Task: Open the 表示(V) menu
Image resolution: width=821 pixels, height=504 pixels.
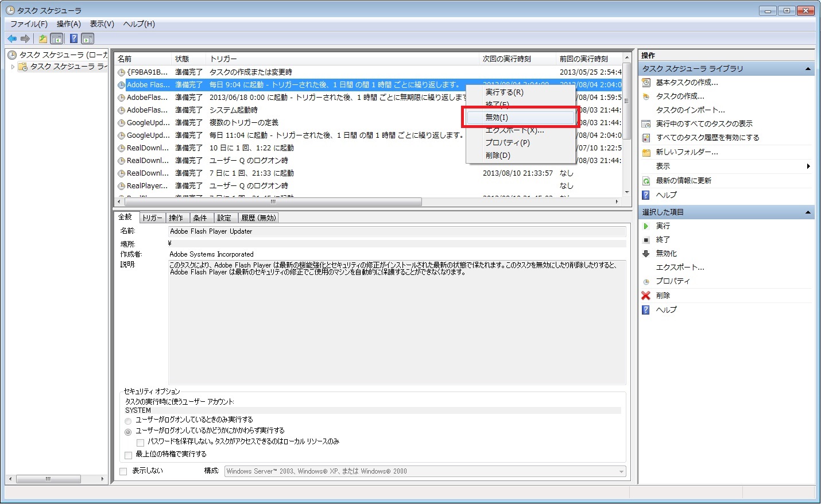Action: pyautogui.click(x=102, y=24)
